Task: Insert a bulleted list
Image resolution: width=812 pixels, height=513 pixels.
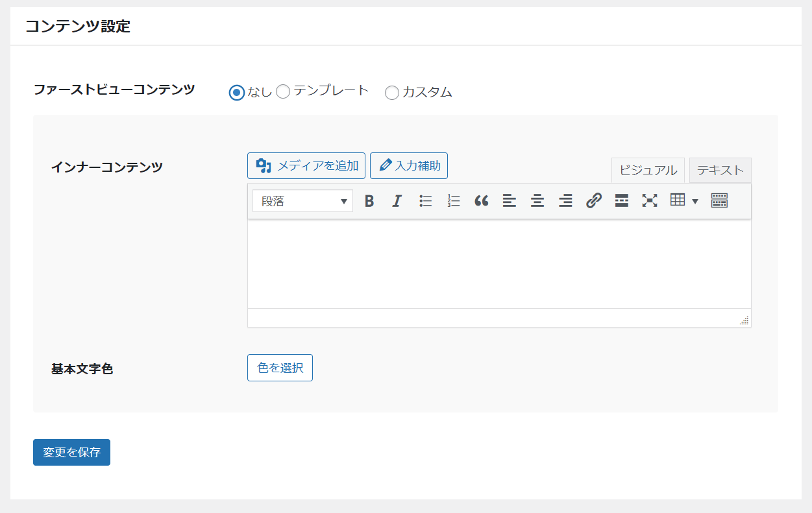Action: point(426,201)
